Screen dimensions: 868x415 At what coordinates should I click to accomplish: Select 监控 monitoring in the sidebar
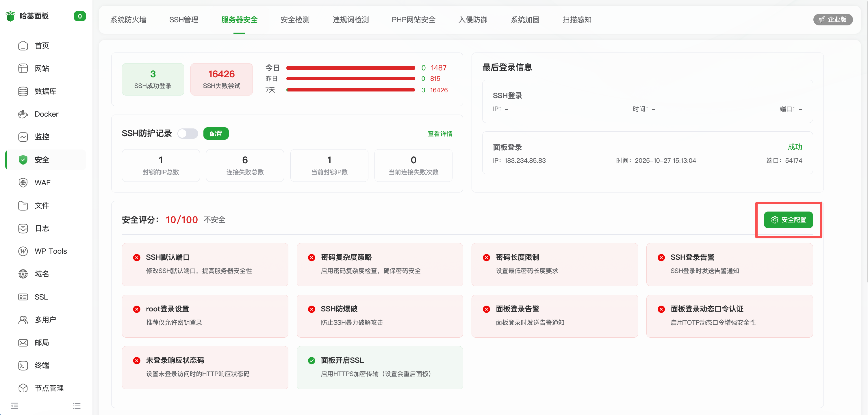(42, 137)
